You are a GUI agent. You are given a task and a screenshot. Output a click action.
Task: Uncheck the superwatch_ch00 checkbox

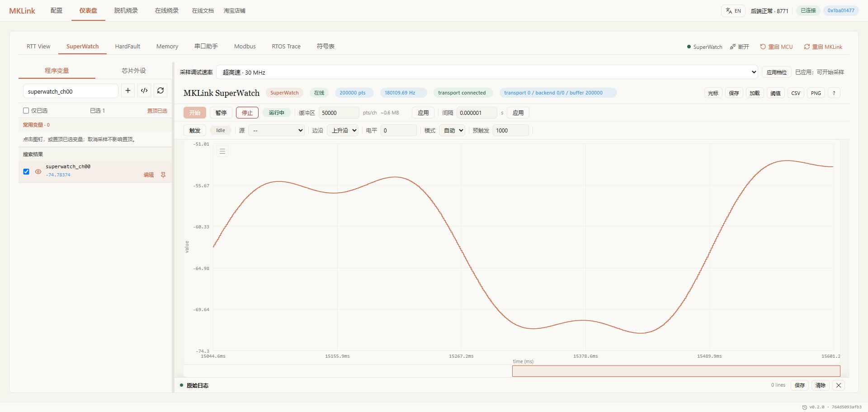tap(26, 171)
